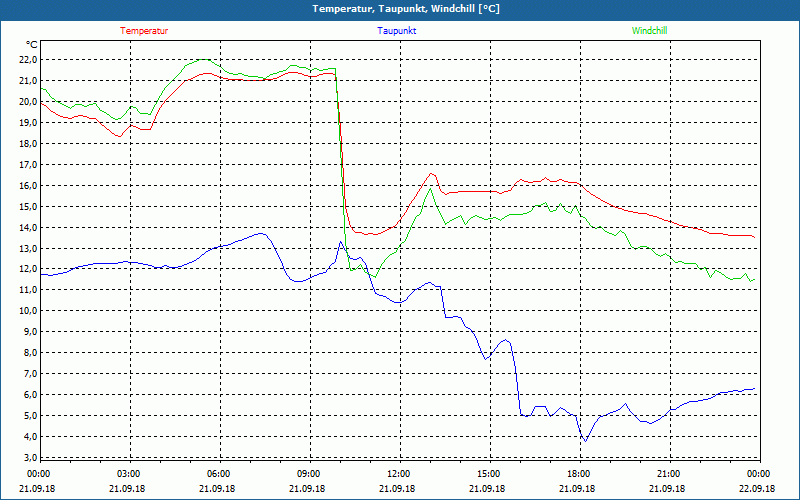Screen dimensions: 800x500
Task: Select the '14,0' y-axis tick label
Action: [29, 228]
